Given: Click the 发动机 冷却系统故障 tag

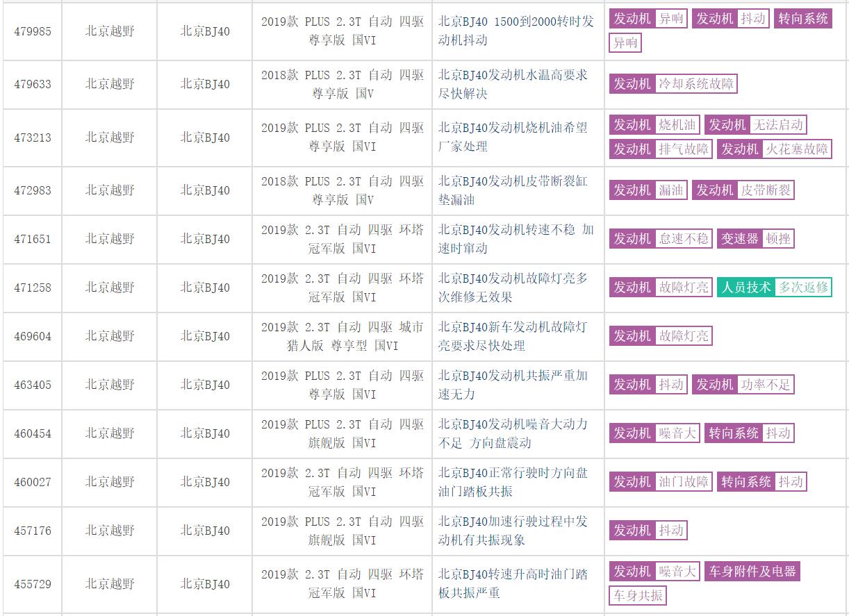Looking at the screenshot, I should click(673, 84).
